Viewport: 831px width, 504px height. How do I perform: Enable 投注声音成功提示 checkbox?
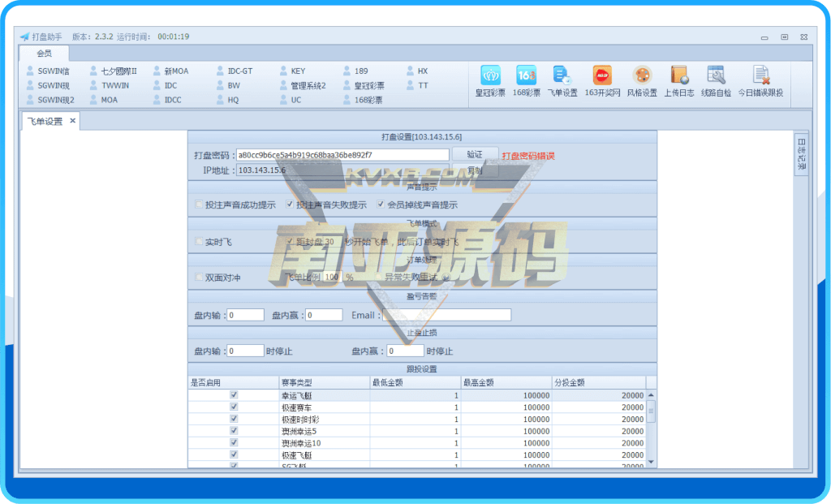point(199,205)
